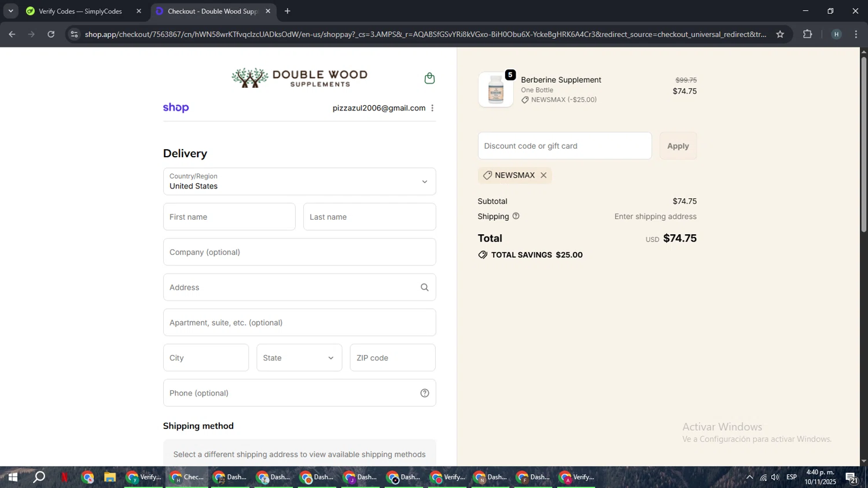Click the pizzazul2006@gmail.com email text
The height and width of the screenshot is (488, 868).
pyautogui.click(x=379, y=108)
